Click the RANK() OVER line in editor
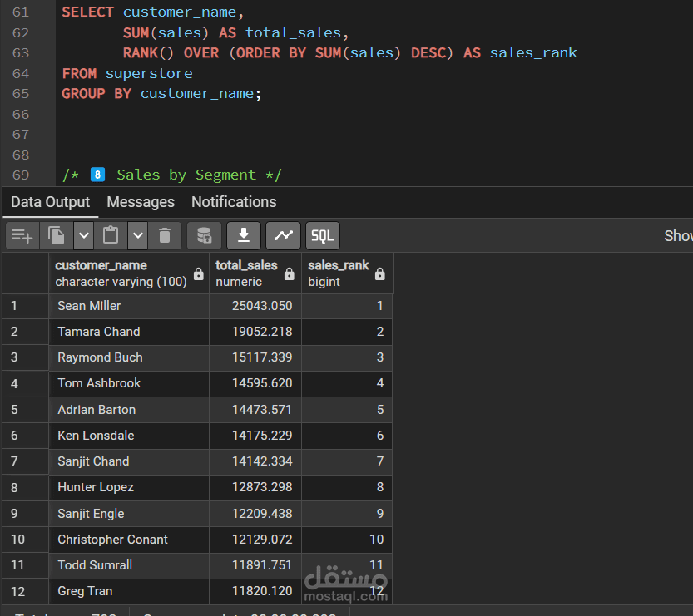Screen dimensions: 693x616 click(x=350, y=53)
